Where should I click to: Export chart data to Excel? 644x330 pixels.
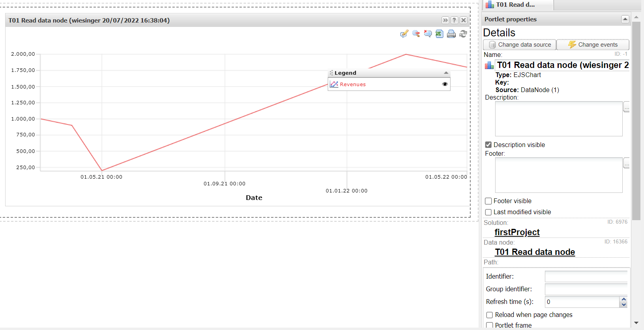click(x=439, y=34)
